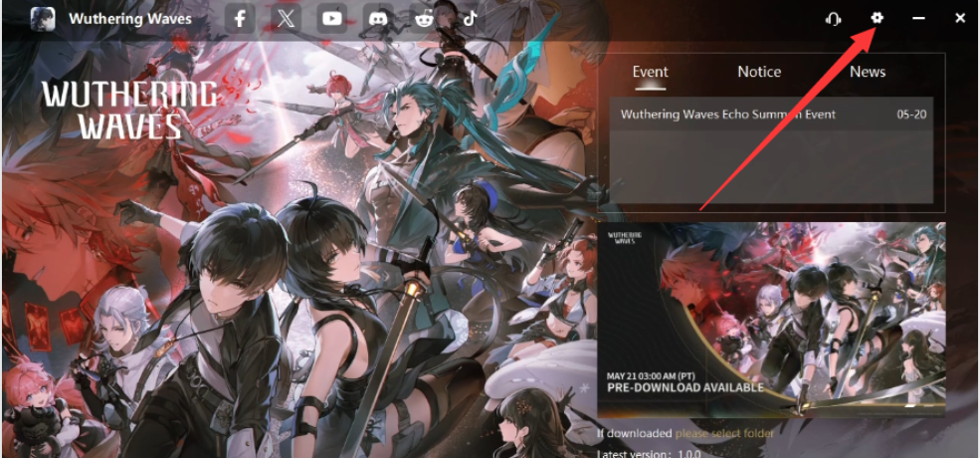Click the 05-20 event date
The width and height of the screenshot is (980, 458).
coord(911,114)
